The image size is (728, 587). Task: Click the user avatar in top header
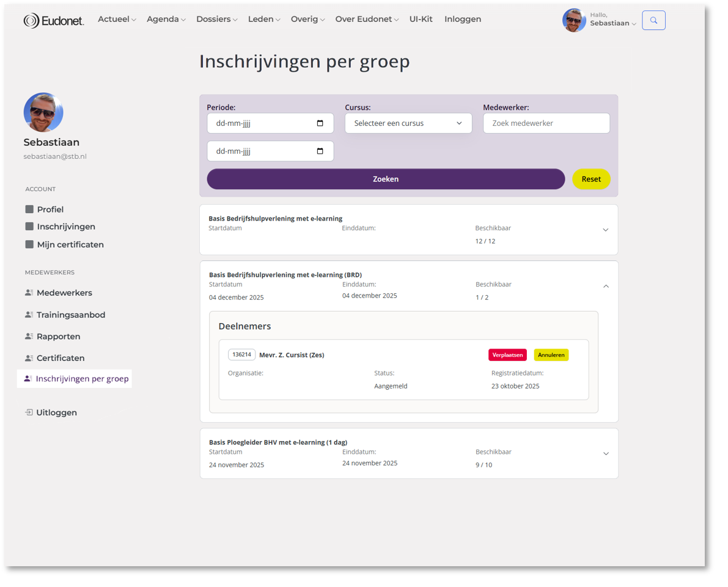coord(574,20)
